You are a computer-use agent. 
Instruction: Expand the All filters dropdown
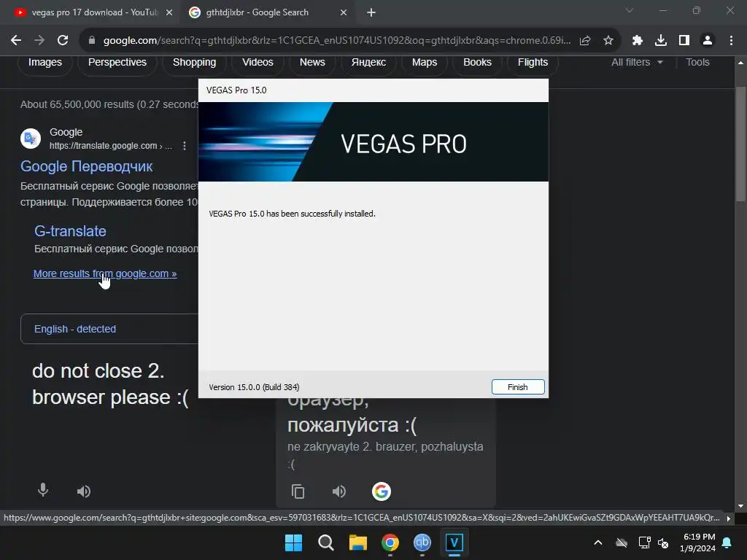coord(637,63)
